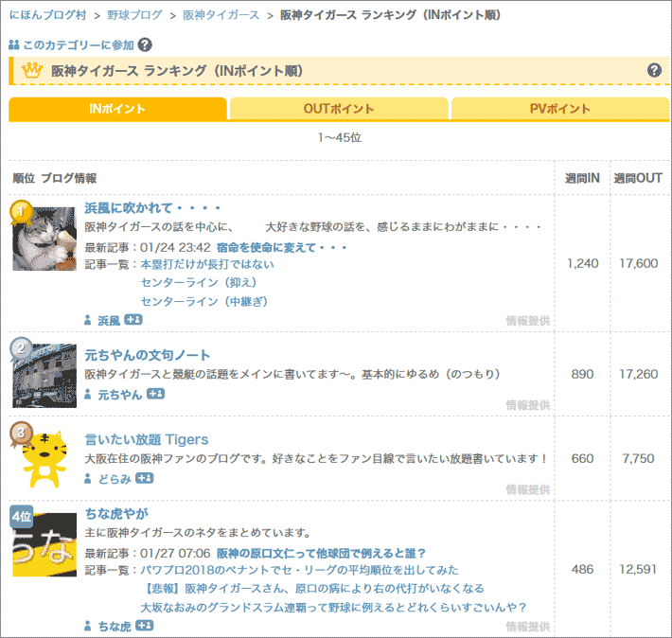672x638 pixels.
Task: Open author profile 浜風
Action: 109,320
